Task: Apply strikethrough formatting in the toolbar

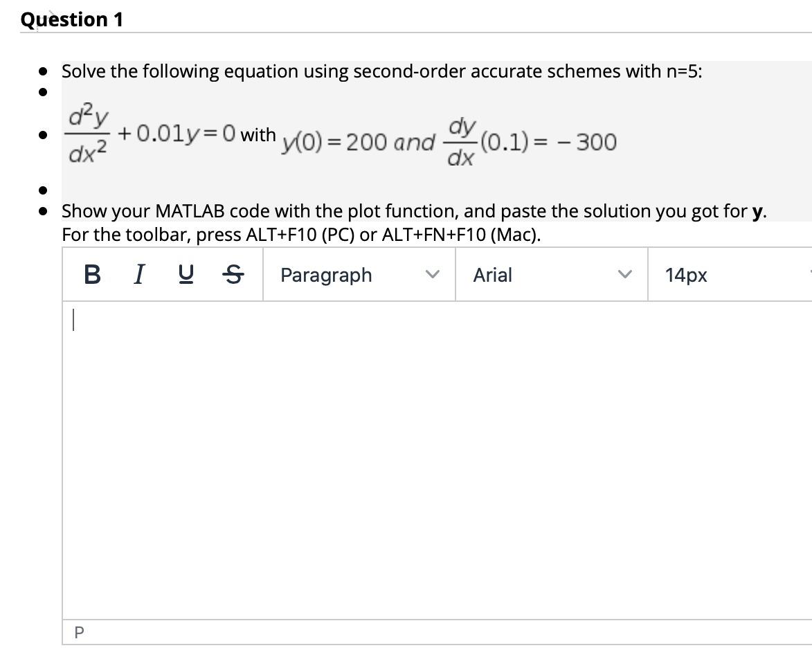Action: pyautogui.click(x=233, y=275)
